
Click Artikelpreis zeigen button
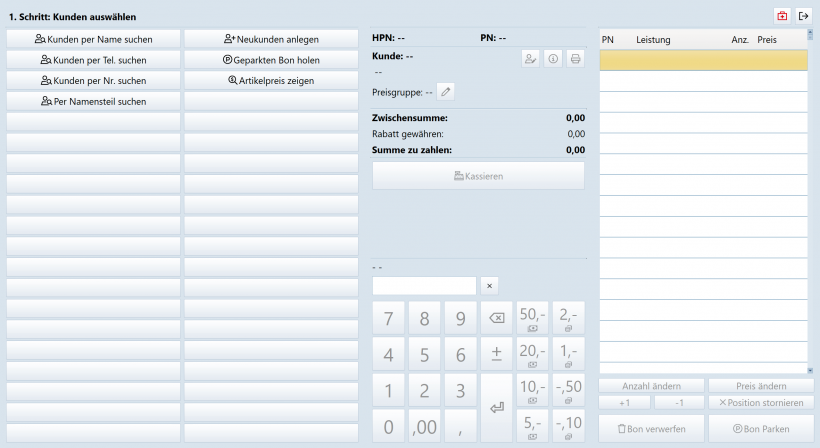[x=271, y=80]
